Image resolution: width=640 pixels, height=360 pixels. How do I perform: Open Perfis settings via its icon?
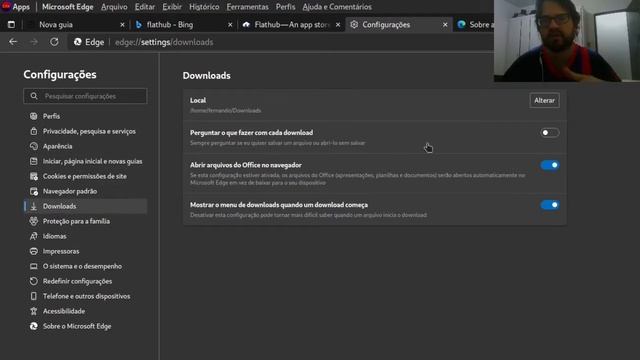point(33,116)
